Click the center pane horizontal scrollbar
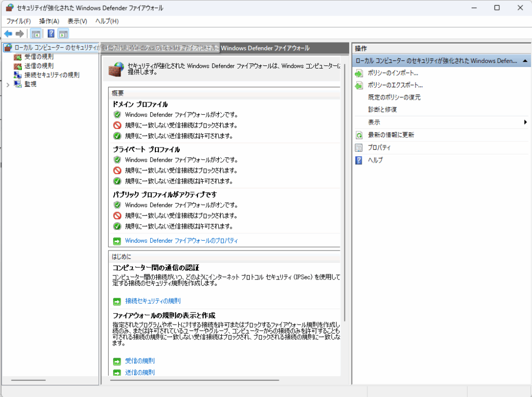This screenshot has width=532, height=397. click(x=195, y=380)
